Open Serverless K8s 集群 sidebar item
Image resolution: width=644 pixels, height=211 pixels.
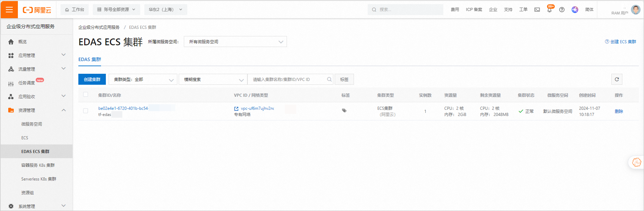coord(38,179)
